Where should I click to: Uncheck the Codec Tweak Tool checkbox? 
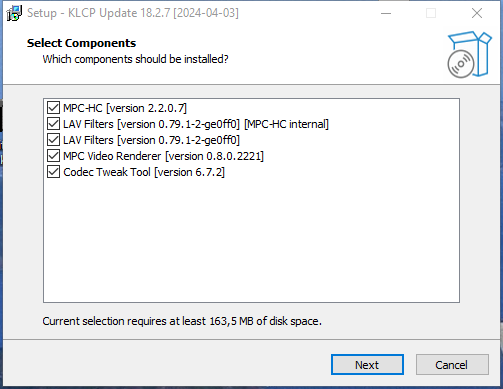point(53,172)
